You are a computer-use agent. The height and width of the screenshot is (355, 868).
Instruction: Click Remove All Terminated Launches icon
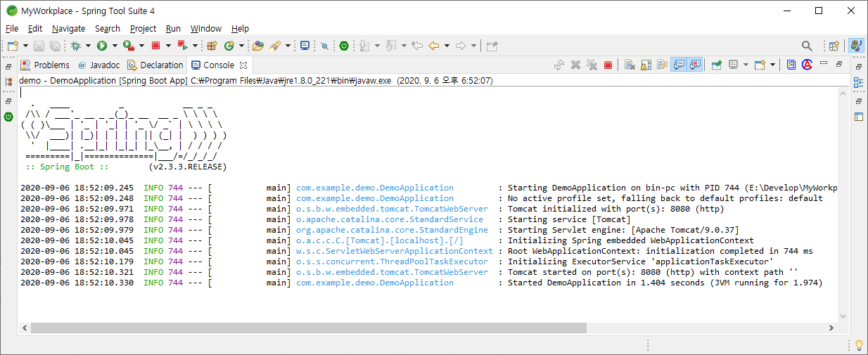click(592, 65)
